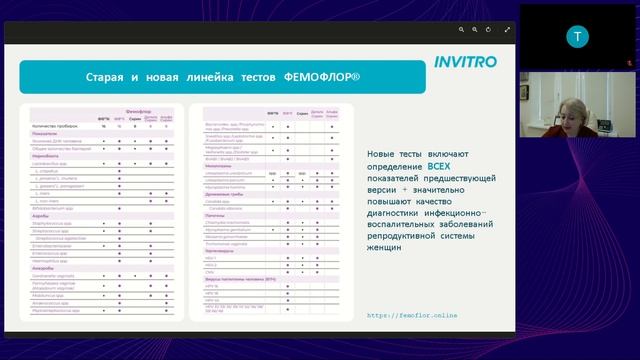Click the word "женщин" in slide paragraph
Viewport: 640px width, 360px height.
click(x=384, y=247)
